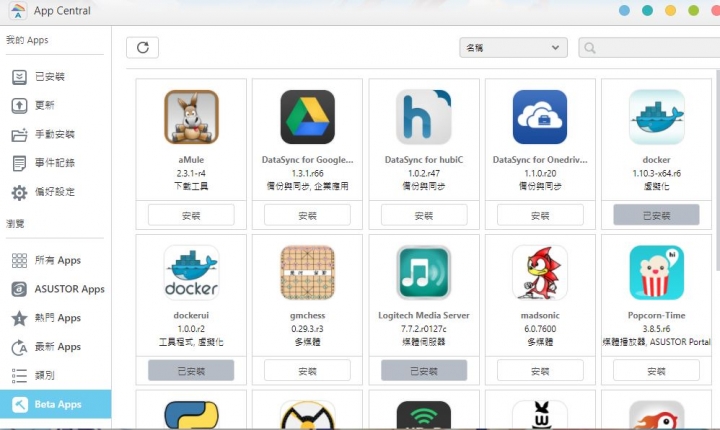The image size is (720, 430).
Task: Install DataSync for Onedrive
Action: point(540,215)
